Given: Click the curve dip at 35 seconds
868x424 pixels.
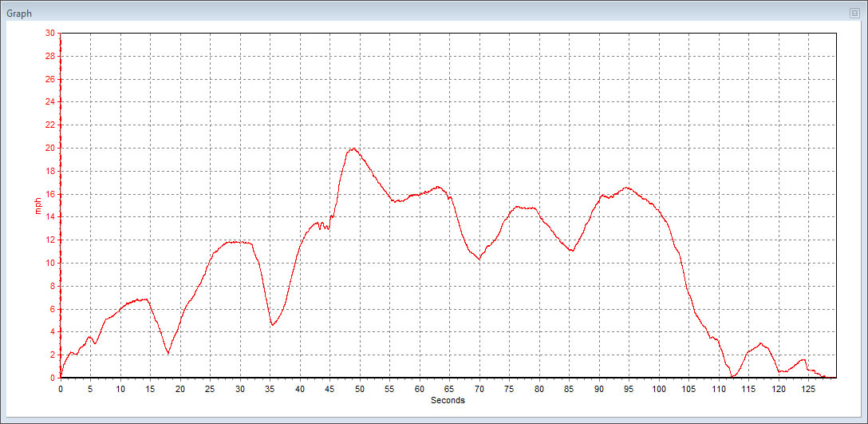Looking at the screenshot, I should pyautogui.click(x=272, y=325).
